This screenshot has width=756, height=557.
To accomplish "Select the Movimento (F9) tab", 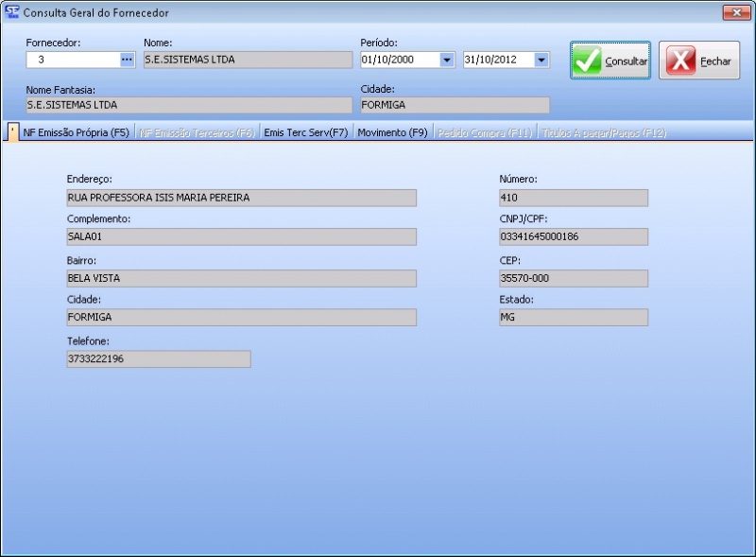I will click(x=392, y=133).
